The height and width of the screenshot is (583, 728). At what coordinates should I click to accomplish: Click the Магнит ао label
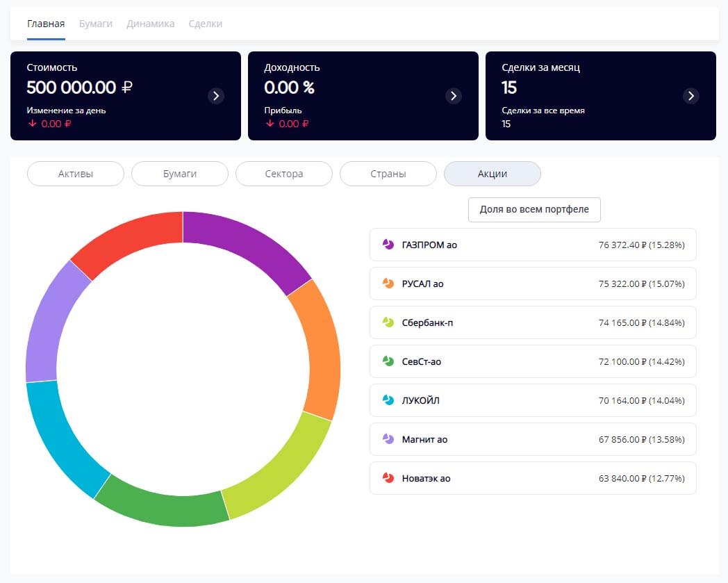[x=424, y=439]
